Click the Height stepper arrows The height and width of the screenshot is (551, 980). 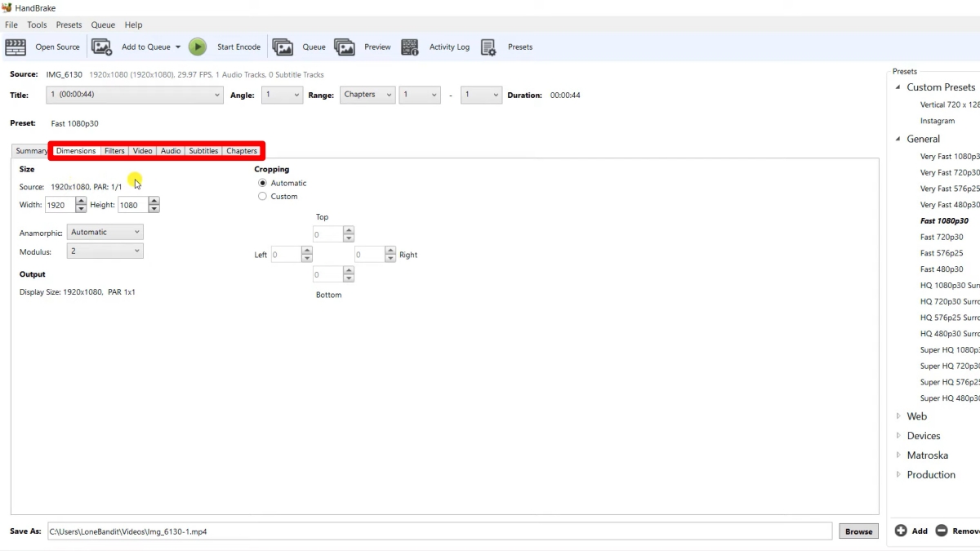coord(154,205)
